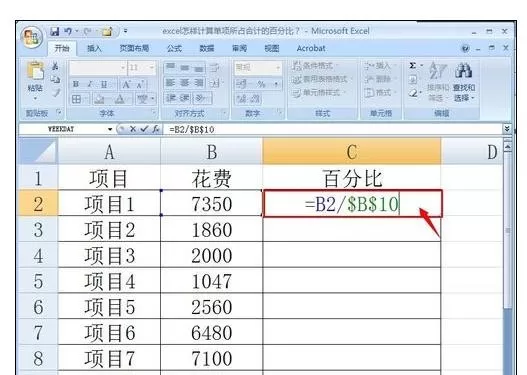This screenshot has width=527, height=375.
Task: Open the Name Box WEEKDAY dropdown arrow
Action: coord(110,129)
